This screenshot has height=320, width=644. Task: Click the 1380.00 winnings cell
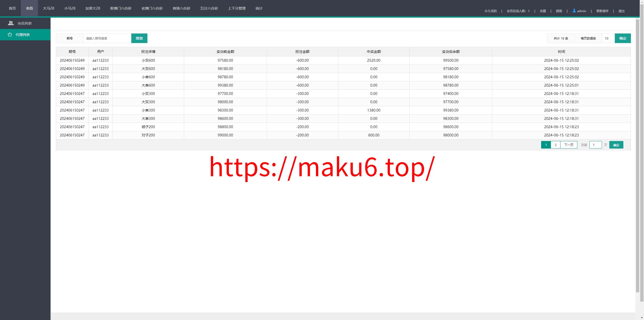[374, 110]
